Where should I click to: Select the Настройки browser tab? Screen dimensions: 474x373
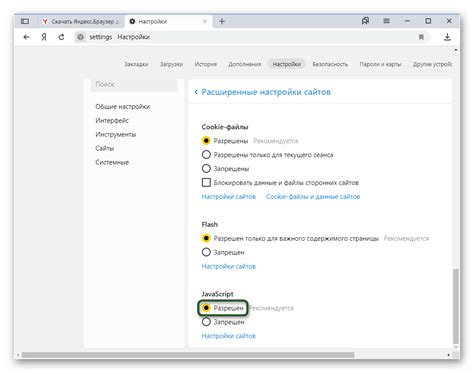(x=168, y=21)
